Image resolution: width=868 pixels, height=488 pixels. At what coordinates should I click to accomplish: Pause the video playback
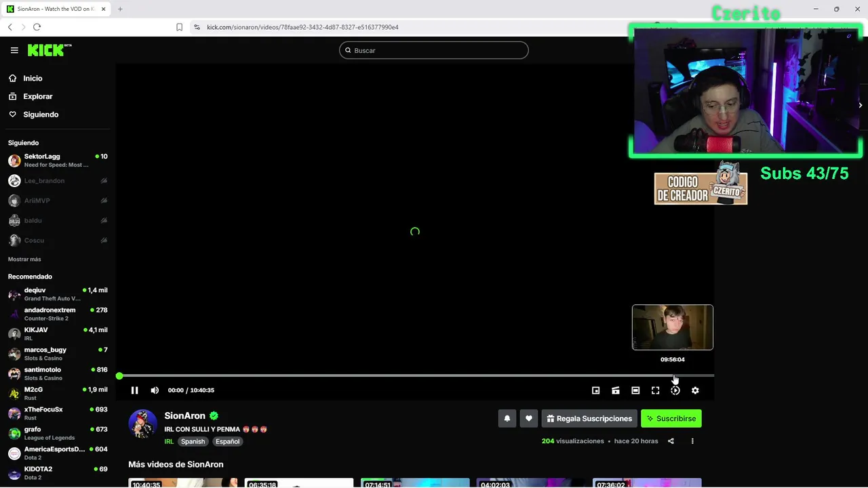(134, 390)
